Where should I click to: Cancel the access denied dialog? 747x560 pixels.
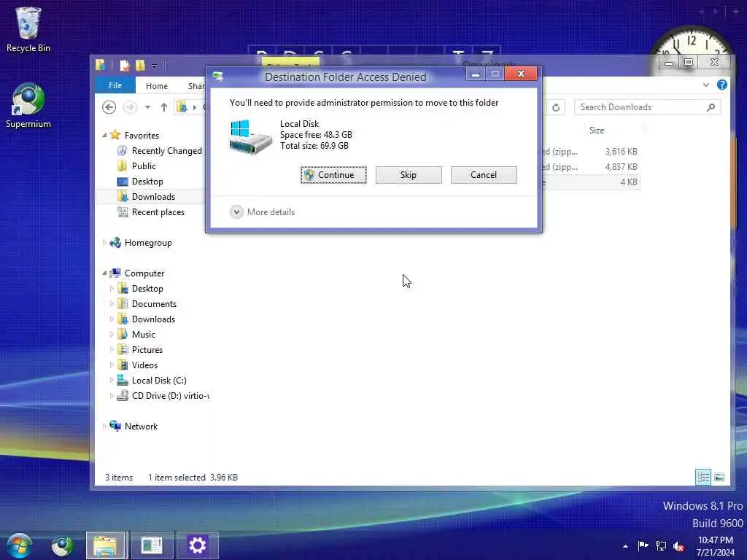point(484,175)
